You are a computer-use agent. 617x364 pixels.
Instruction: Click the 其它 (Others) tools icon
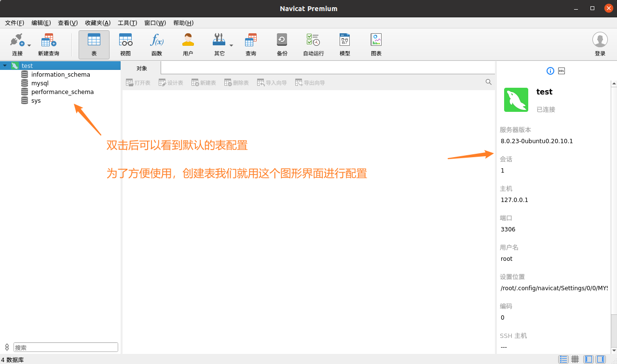tap(219, 40)
